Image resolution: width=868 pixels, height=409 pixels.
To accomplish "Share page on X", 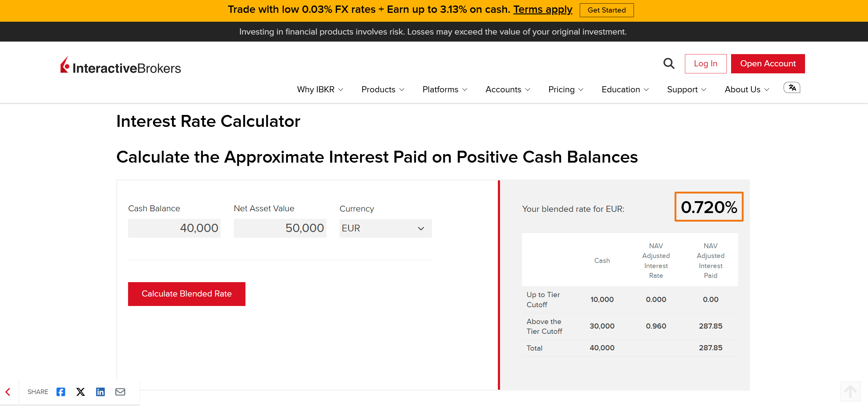I will (x=80, y=392).
